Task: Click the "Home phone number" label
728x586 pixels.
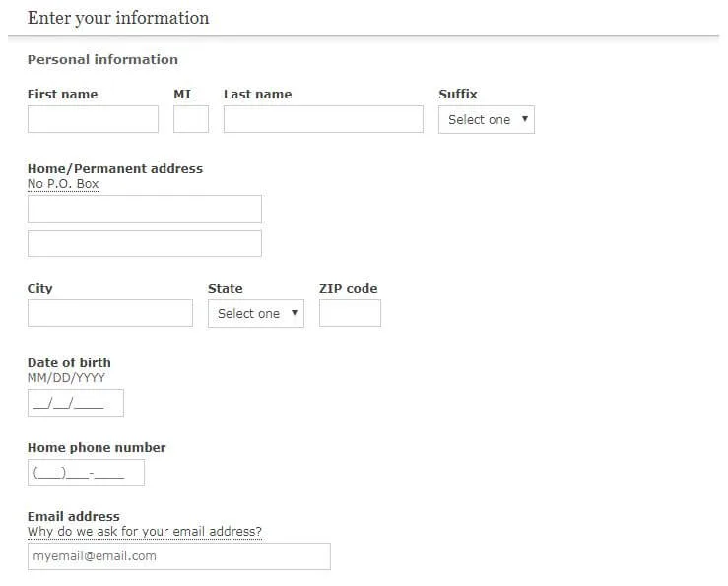Action: tap(97, 447)
